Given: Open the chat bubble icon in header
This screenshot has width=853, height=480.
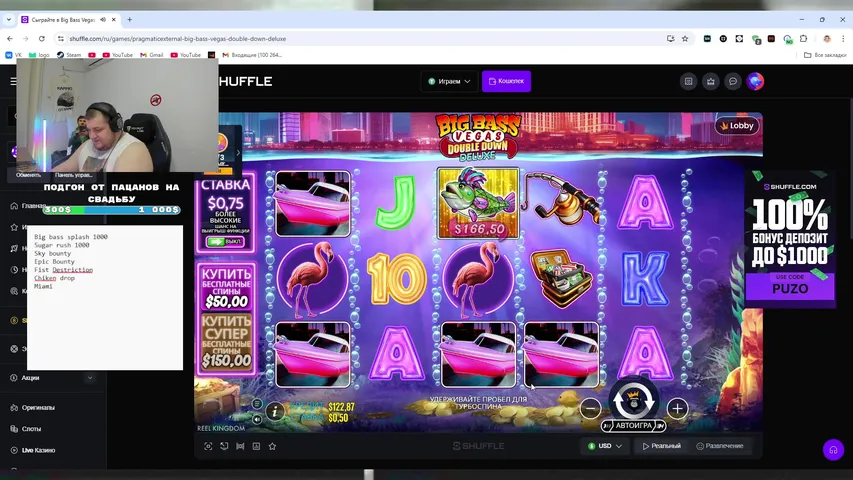Looking at the screenshot, I should [733, 81].
